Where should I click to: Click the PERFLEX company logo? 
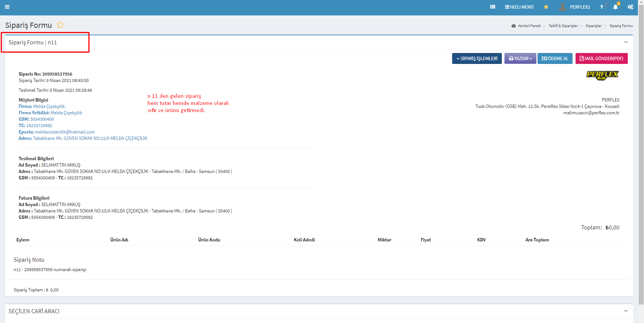pyautogui.click(x=602, y=75)
